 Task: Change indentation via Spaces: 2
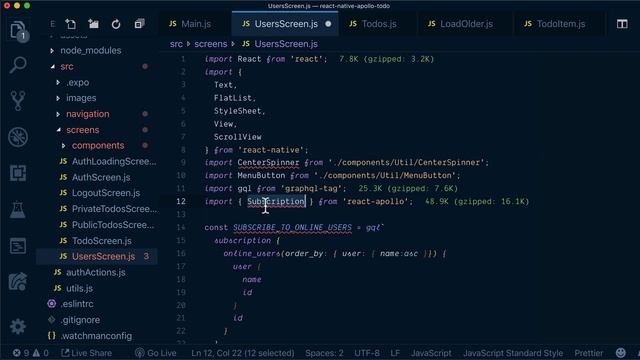coord(324,353)
